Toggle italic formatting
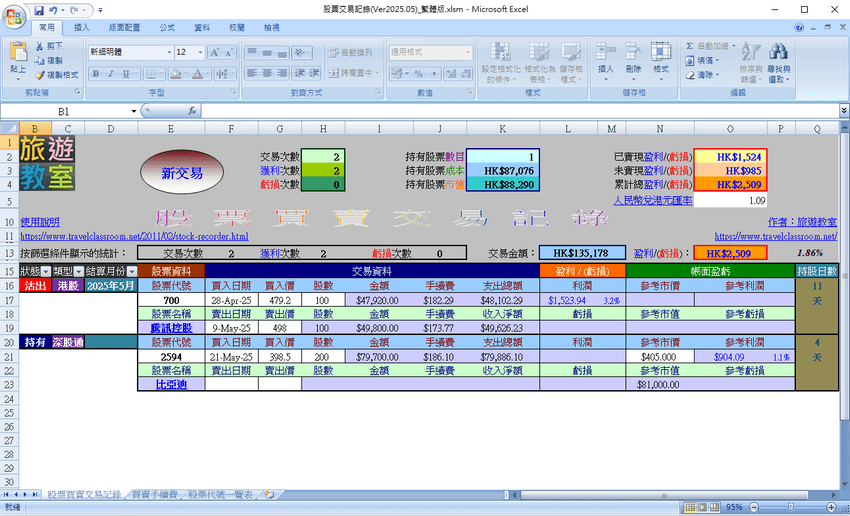Viewport: 850px width, 516px height. click(x=111, y=74)
